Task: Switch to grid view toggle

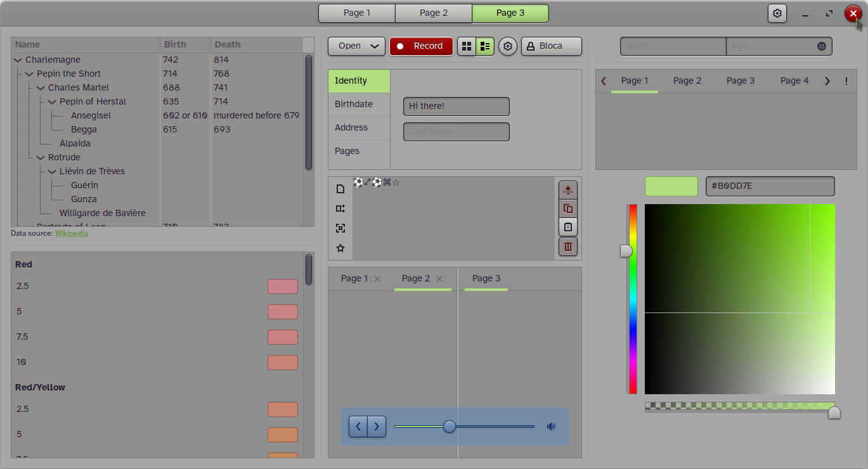Action: pos(467,46)
